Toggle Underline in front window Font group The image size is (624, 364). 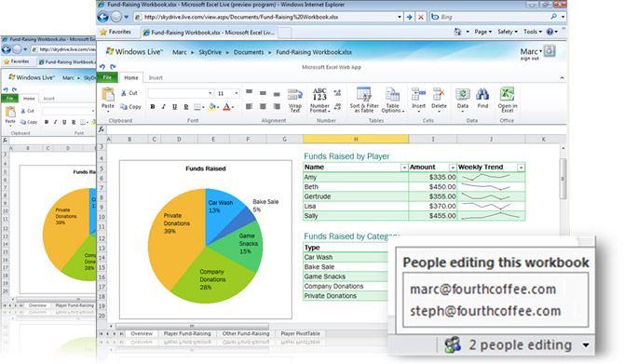pos(174,107)
